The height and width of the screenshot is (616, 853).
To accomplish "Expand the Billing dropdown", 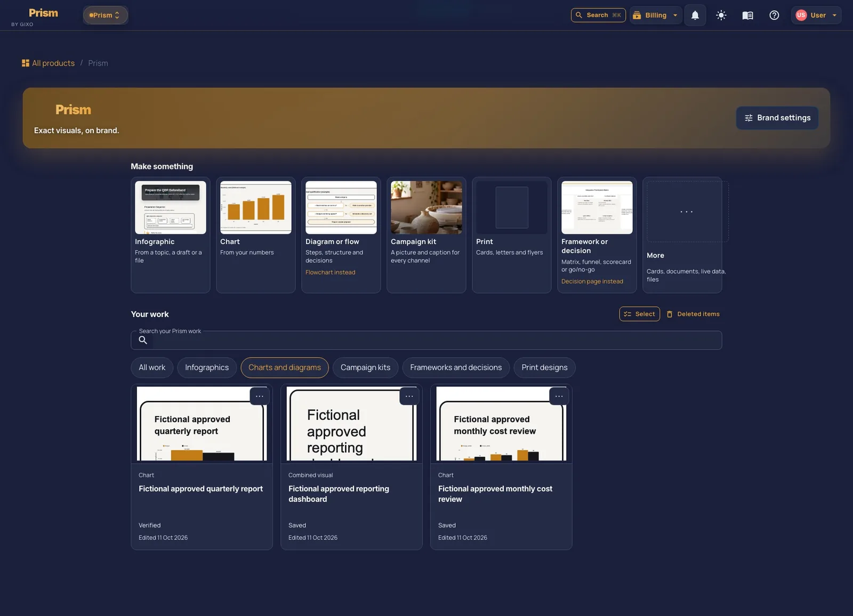I will click(656, 15).
